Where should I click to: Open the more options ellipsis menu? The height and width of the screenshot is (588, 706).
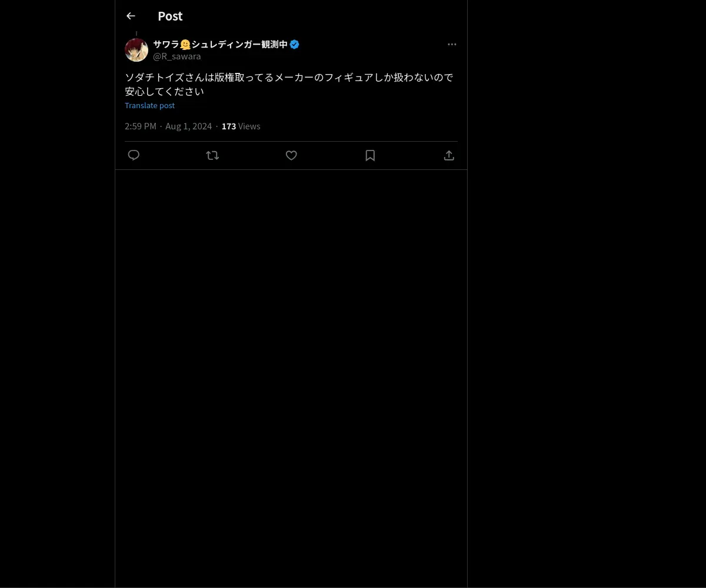[x=452, y=44]
